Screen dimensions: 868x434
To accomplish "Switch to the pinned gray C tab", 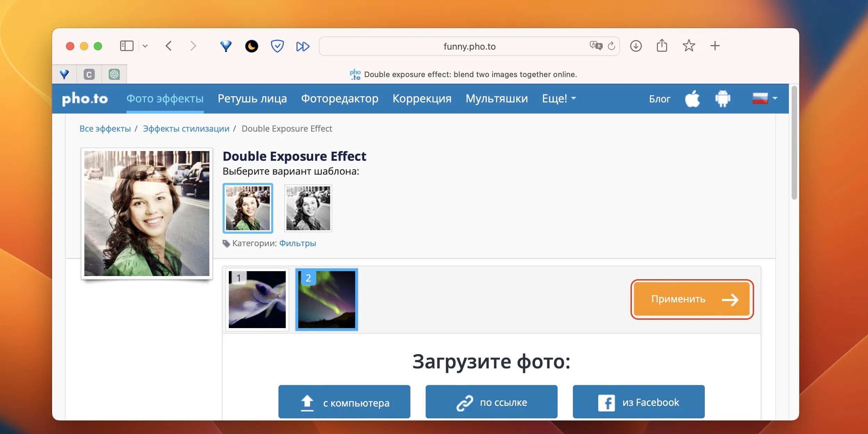I will pos(89,74).
